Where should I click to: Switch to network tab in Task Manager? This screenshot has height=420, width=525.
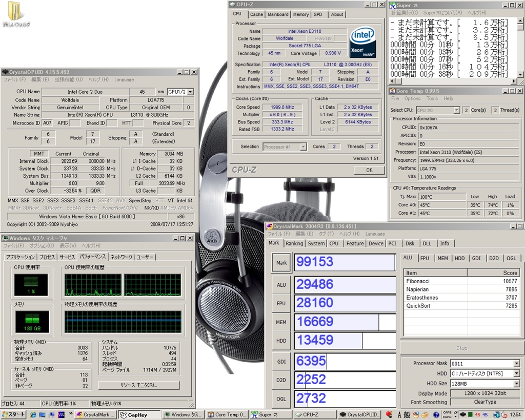(122, 257)
